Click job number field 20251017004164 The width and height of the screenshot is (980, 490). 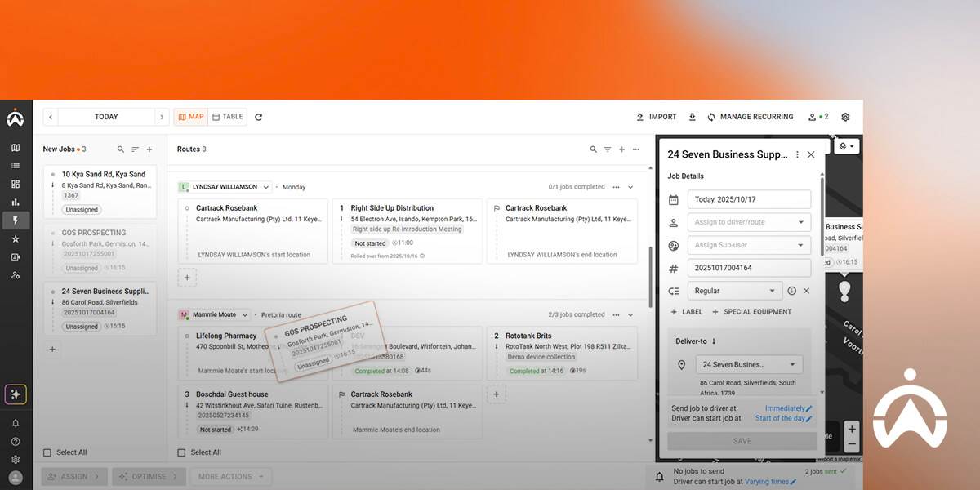point(750,268)
